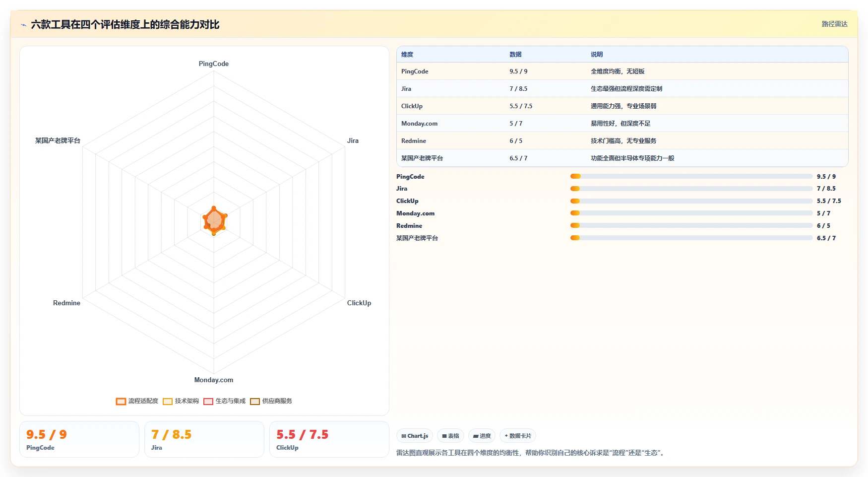Click the Jira progress bar
This screenshot has width=868, height=477.
(691, 189)
